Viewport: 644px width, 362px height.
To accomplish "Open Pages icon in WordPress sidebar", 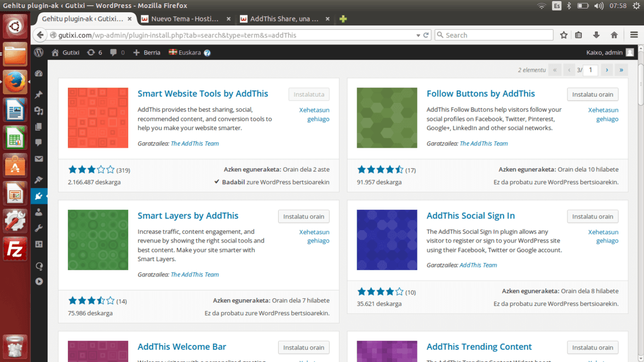I will [39, 127].
